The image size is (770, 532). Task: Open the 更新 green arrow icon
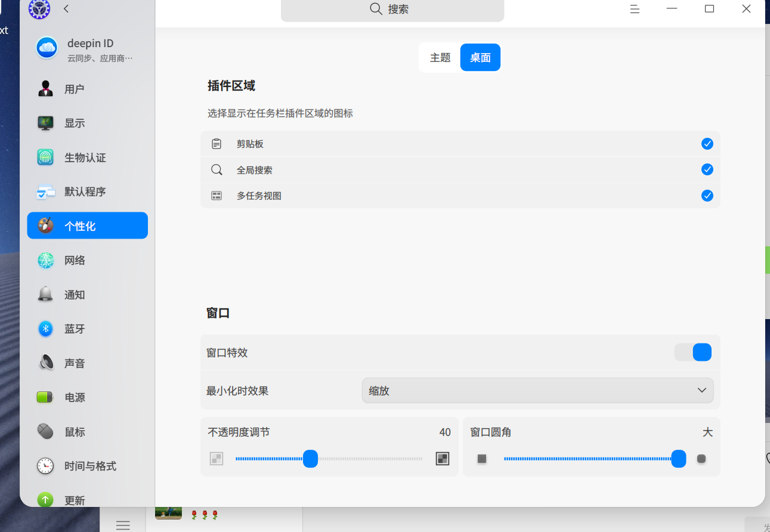click(46, 500)
